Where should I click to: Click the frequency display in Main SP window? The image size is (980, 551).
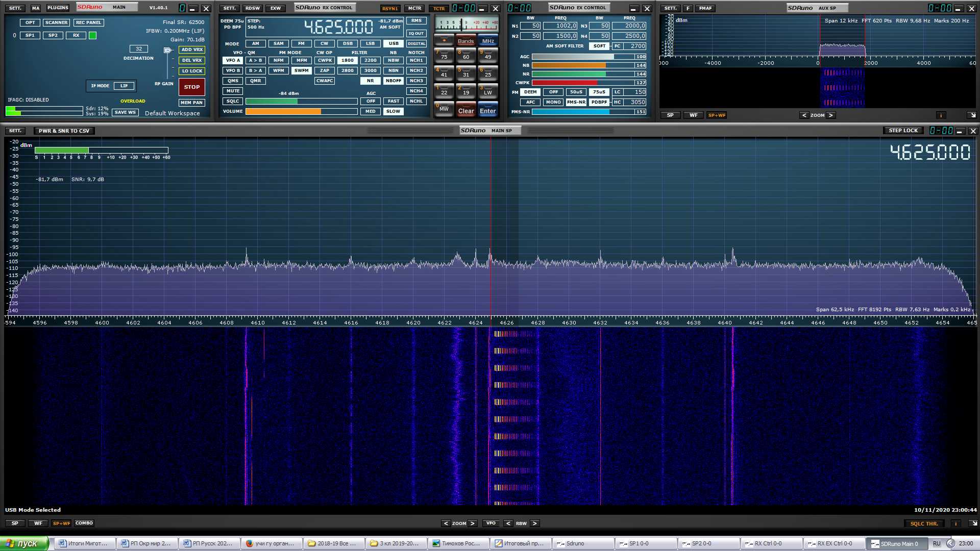pyautogui.click(x=930, y=152)
